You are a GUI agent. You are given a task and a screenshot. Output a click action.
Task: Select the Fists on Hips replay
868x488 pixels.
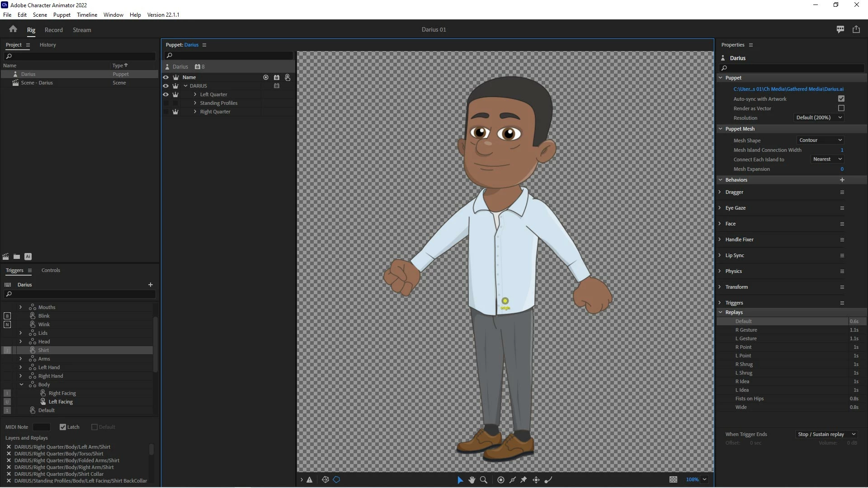[749, 399]
